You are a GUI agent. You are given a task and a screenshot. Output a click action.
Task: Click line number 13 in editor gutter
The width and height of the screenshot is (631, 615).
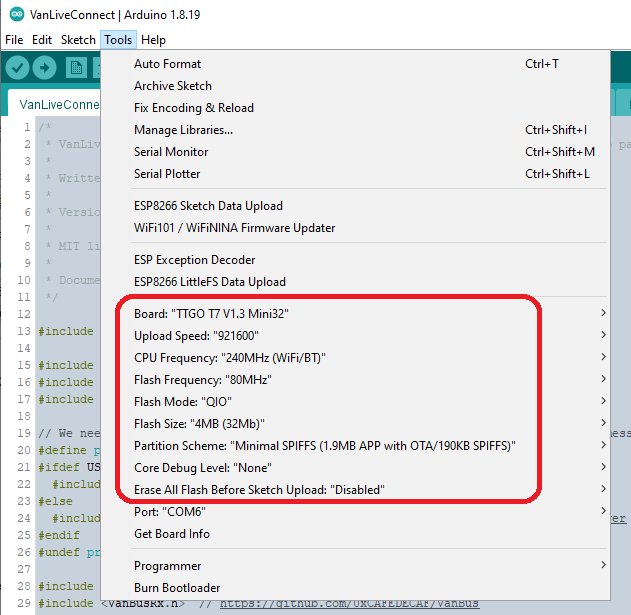pyautogui.click(x=24, y=331)
